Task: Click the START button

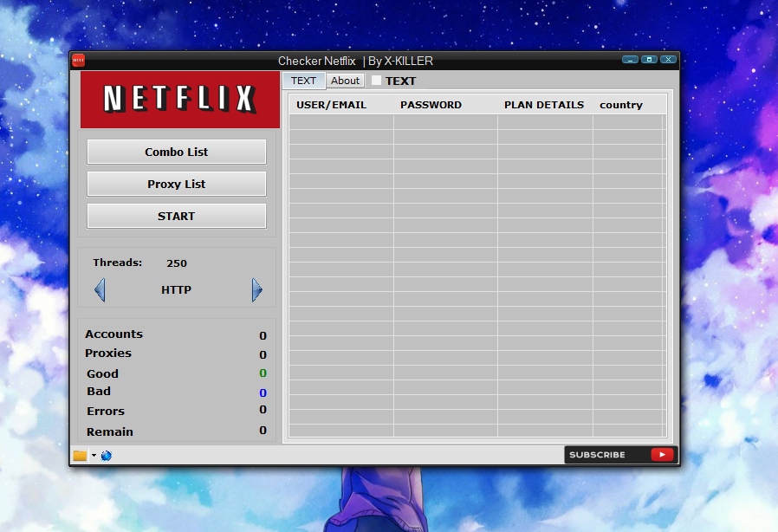Action: 177,217
